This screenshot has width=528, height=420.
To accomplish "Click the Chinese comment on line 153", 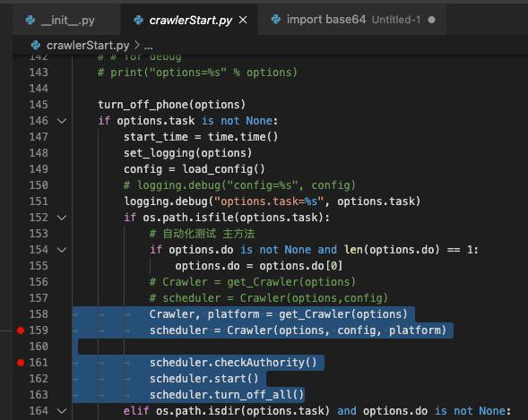I will point(202,234).
